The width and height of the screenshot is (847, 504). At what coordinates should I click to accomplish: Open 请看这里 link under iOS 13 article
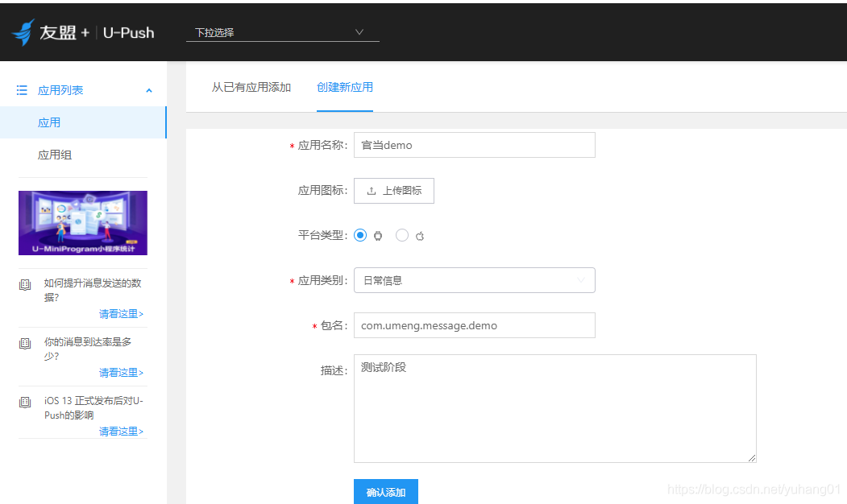[x=121, y=432]
